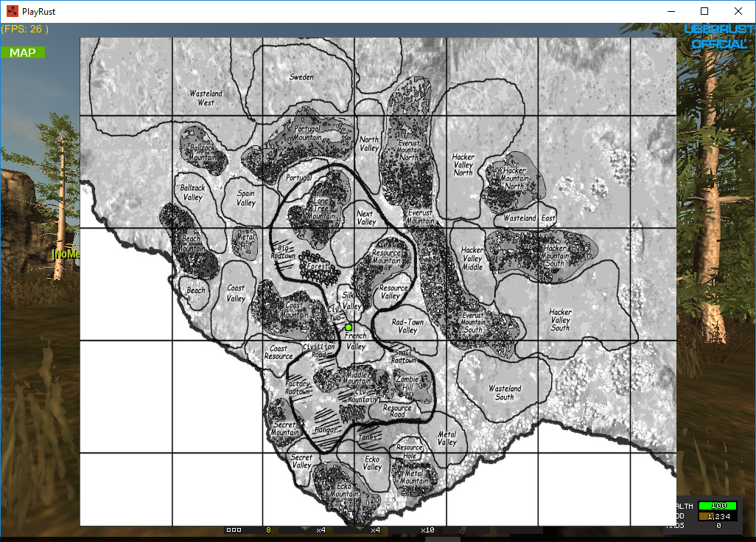Click the UBERRUST OFFICIAL logo
This screenshot has width=756, height=542.
point(718,36)
